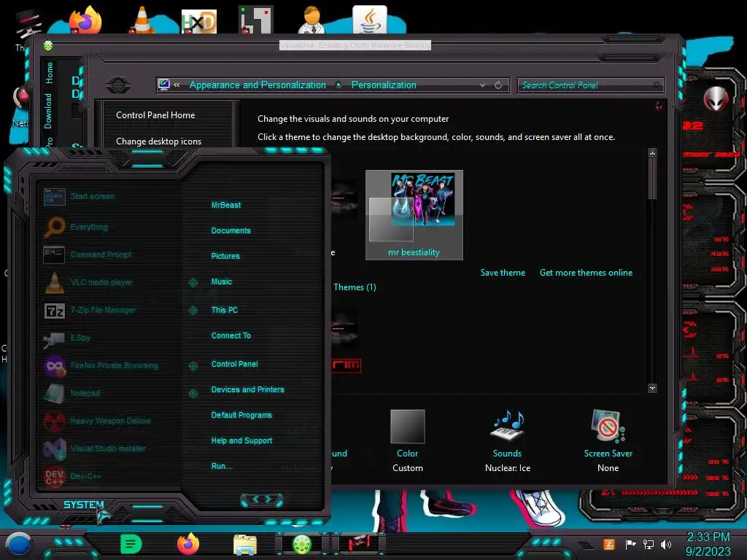The width and height of the screenshot is (747, 560).
Task: Click the start menu shutdown options arrows
Action: pyautogui.click(x=262, y=499)
